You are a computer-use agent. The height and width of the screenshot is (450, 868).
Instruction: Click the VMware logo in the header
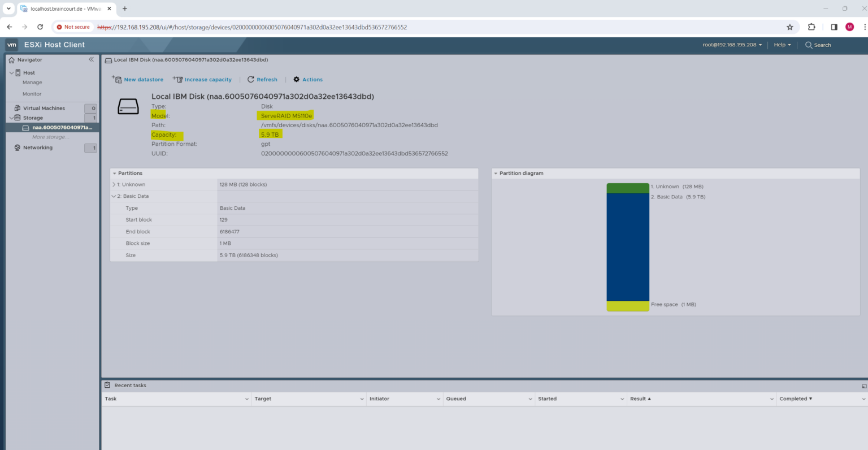coord(11,44)
